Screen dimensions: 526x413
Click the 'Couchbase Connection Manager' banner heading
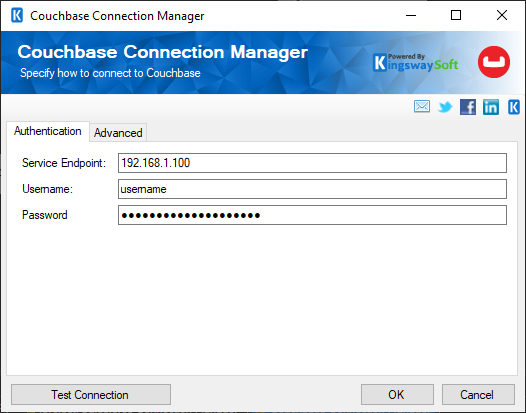pos(163,52)
